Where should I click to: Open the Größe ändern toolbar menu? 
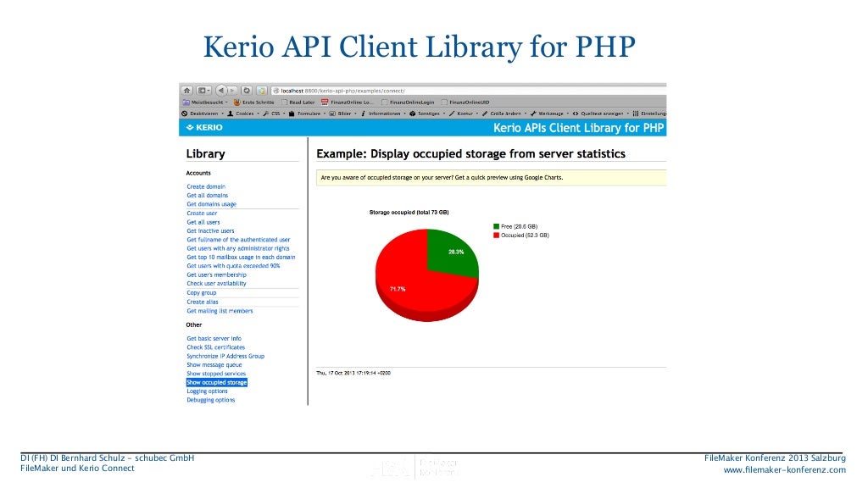[504, 114]
